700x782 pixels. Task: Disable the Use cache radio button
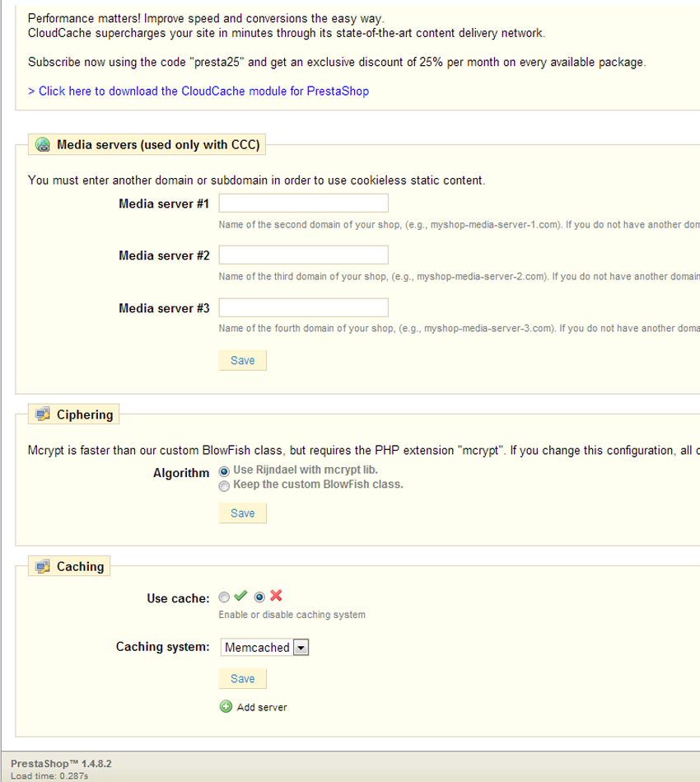click(259, 597)
